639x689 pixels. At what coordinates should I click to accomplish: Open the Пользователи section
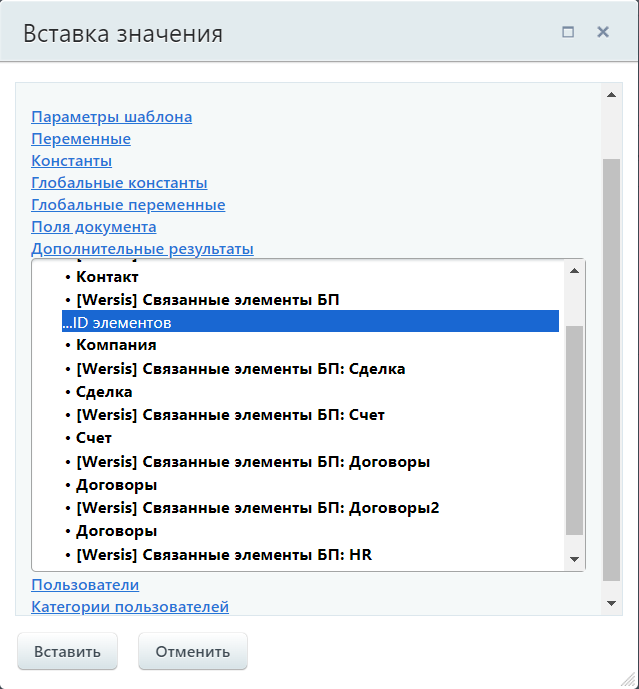(85, 585)
